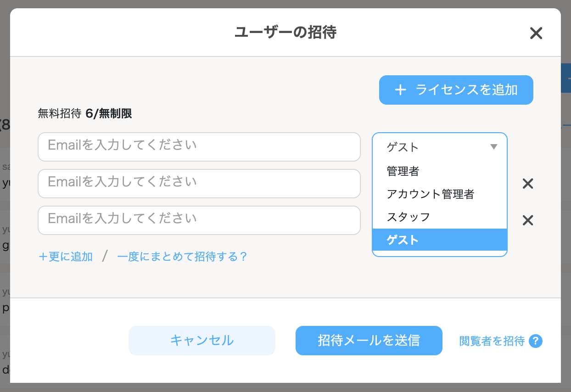Open 一度にまとめて招待する? link
This screenshot has height=392, width=571.
pyautogui.click(x=182, y=256)
